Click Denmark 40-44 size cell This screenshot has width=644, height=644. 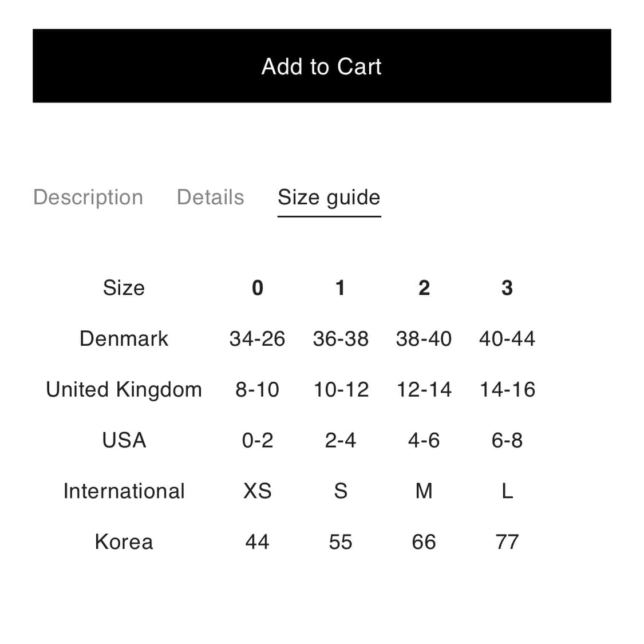coord(507,338)
